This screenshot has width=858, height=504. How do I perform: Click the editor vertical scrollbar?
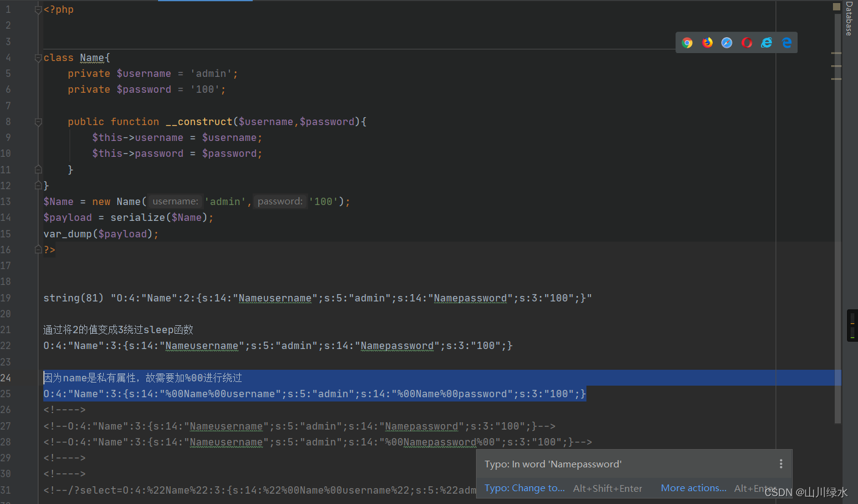pyautogui.click(x=837, y=220)
